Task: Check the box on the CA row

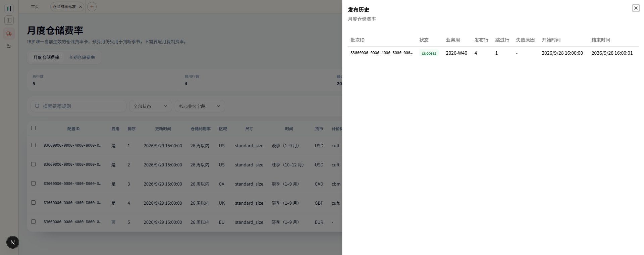Action: click(33, 183)
